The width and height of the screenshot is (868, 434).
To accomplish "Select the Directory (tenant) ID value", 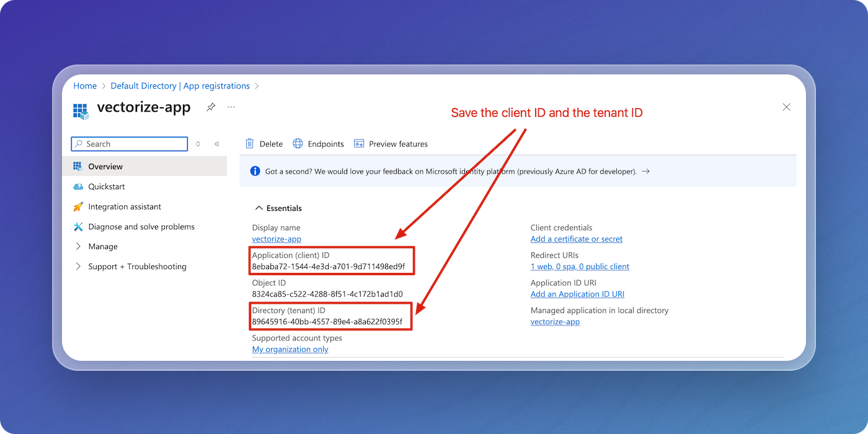I will (x=327, y=322).
